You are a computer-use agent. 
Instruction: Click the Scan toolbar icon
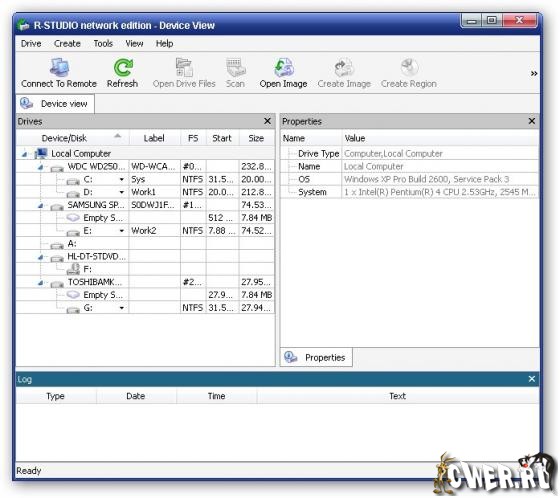click(x=236, y=67)
